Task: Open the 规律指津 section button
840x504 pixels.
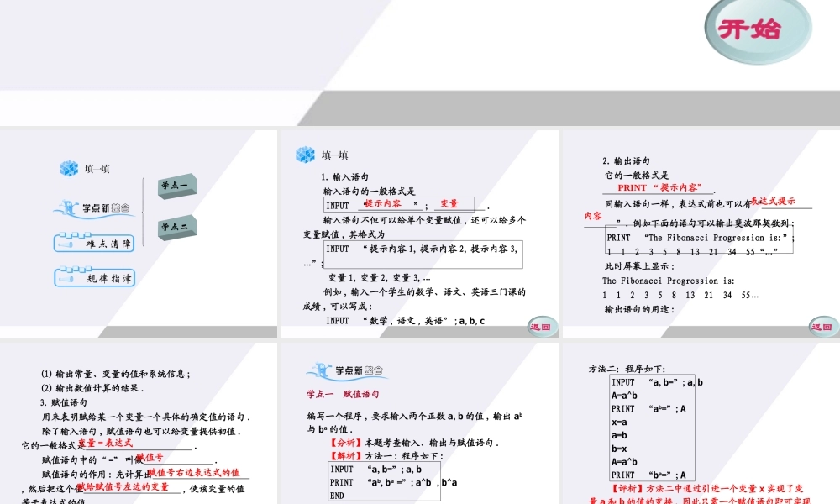Action: coord(94,277)
